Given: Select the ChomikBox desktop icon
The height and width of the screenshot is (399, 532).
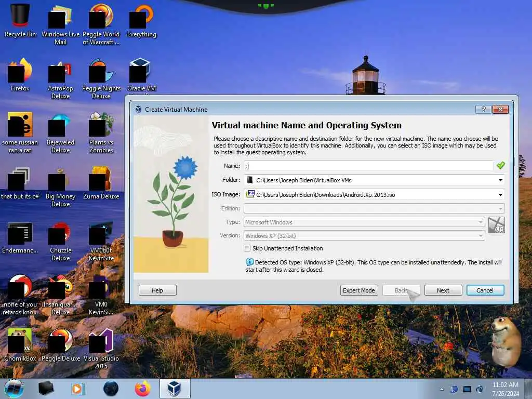Looking at the screenshot, I should 20,345.
